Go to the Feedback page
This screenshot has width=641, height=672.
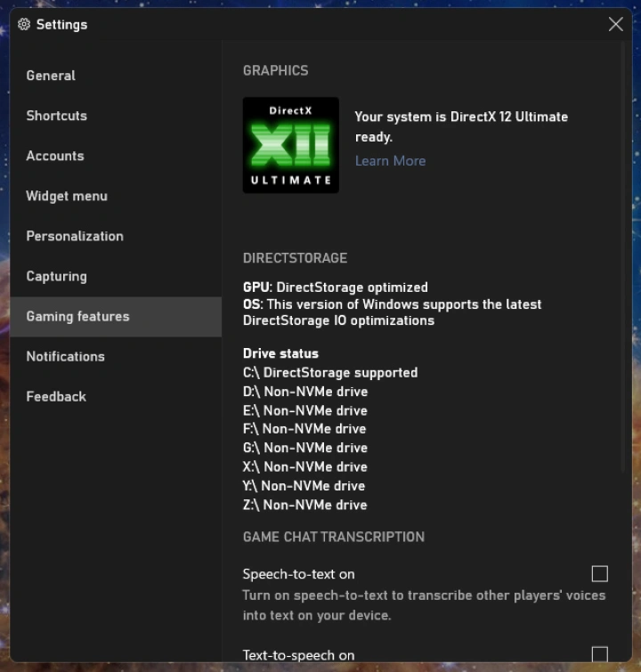(x=56, y=396)
